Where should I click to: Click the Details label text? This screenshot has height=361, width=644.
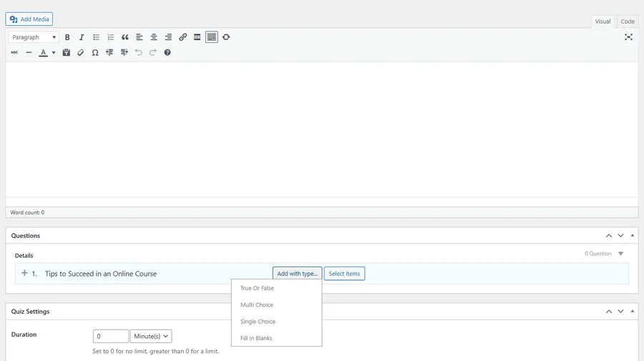coord(24,255)
